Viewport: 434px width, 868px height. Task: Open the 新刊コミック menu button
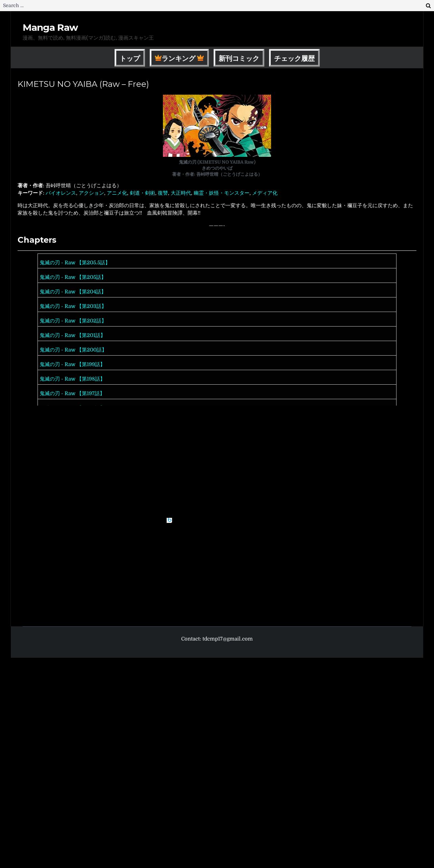point(239,58)
